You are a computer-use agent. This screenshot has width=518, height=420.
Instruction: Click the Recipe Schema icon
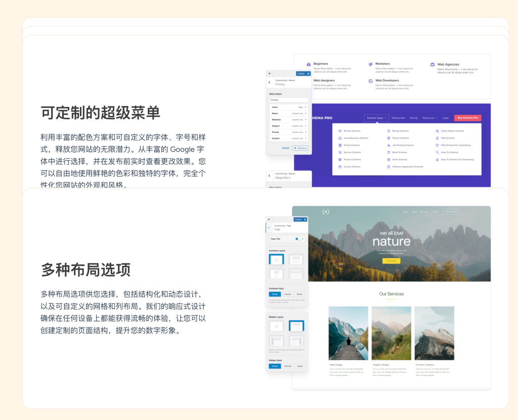pos(389,131)
